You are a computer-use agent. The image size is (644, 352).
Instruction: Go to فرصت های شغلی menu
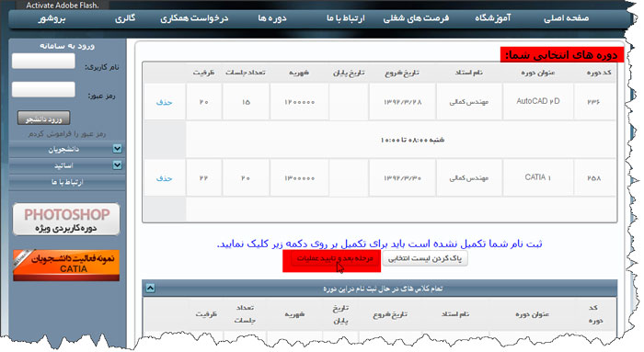coord(416,18)
